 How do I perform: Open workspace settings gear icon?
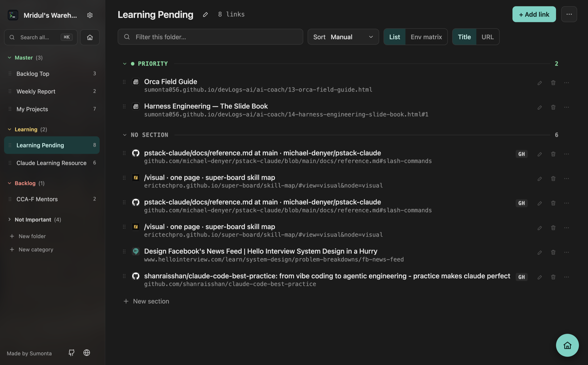90,15
